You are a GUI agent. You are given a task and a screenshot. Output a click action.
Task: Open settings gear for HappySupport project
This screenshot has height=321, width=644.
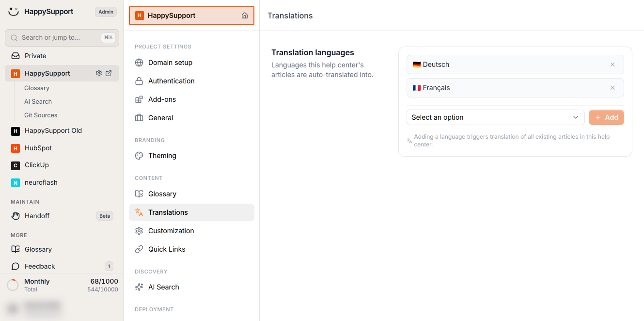(99, 73)
